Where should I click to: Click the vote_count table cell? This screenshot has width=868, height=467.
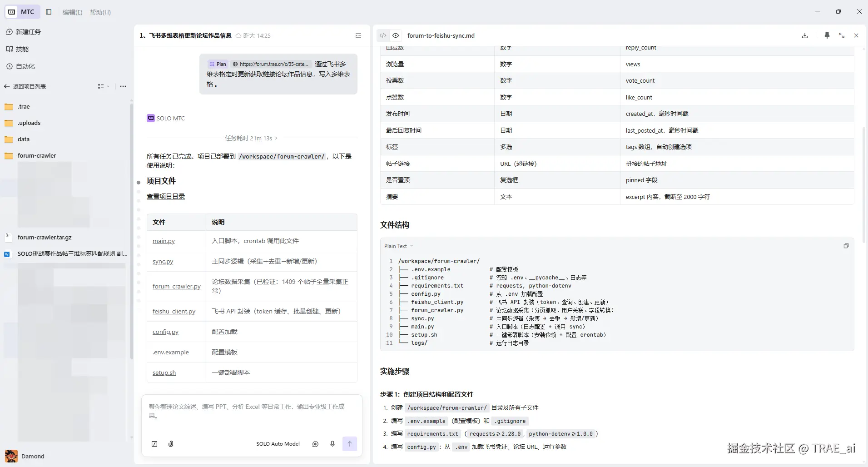point(737,80)
